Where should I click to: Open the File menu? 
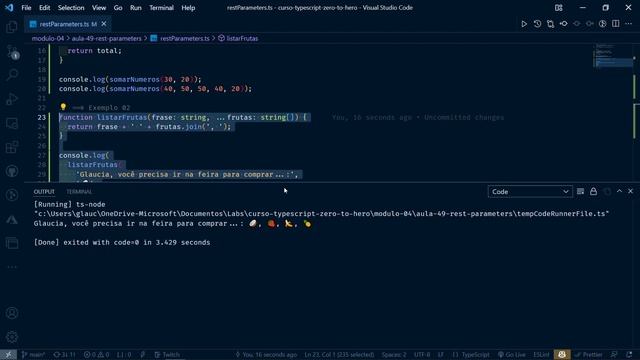(x=26, y=8)
